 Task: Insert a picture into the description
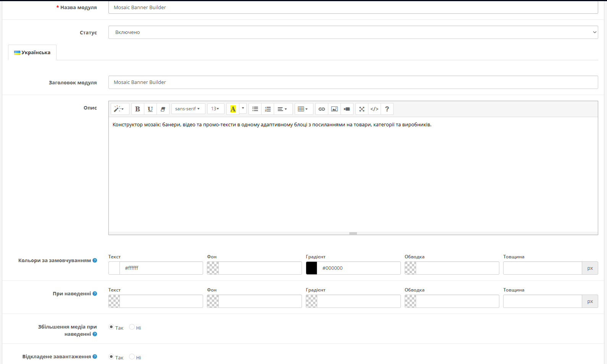(334, 109)
